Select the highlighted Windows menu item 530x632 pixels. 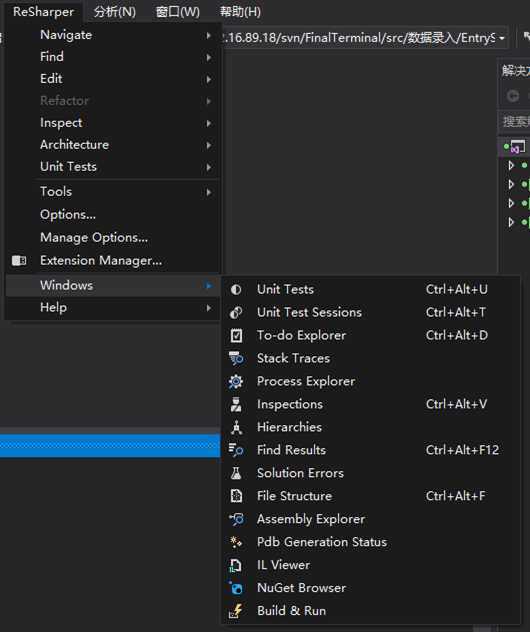click(112, 285)
